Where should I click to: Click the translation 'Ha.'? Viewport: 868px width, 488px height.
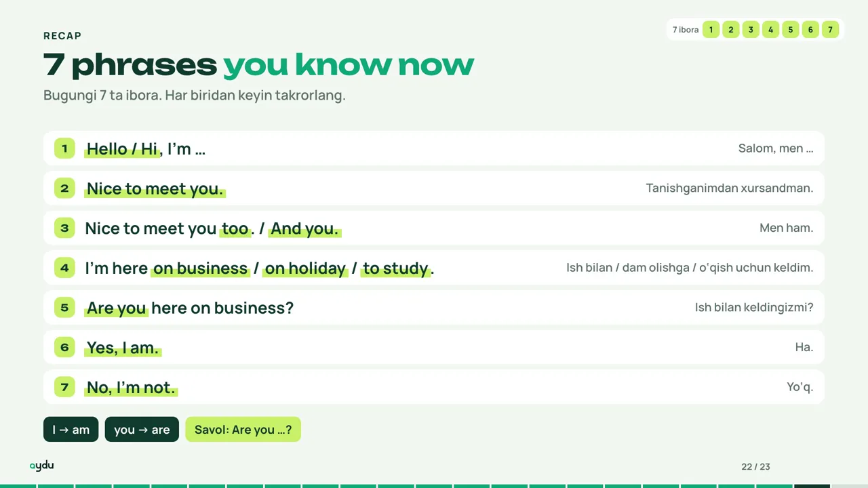click(x=804, y=347)
